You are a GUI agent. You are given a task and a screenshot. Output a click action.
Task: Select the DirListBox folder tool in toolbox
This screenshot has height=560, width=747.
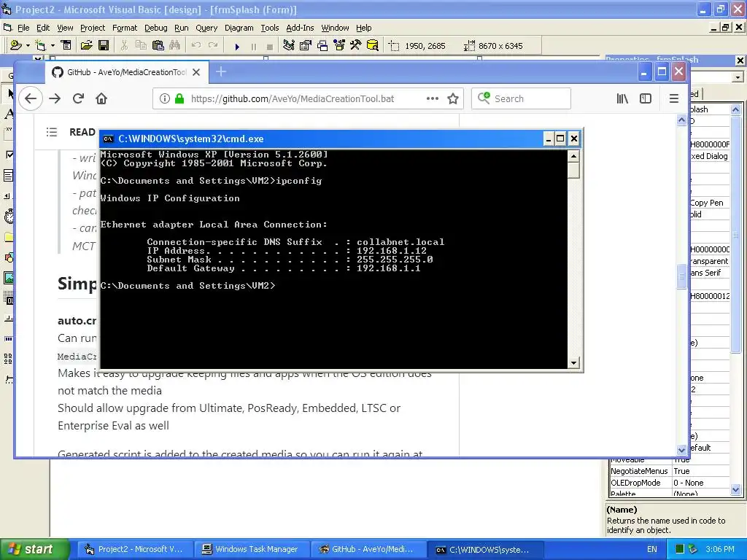(x=9, y=237)
